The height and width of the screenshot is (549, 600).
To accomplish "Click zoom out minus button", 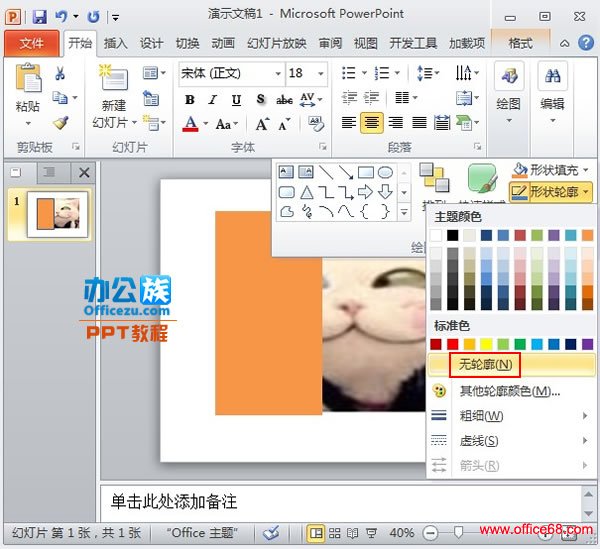I will 430,533.
